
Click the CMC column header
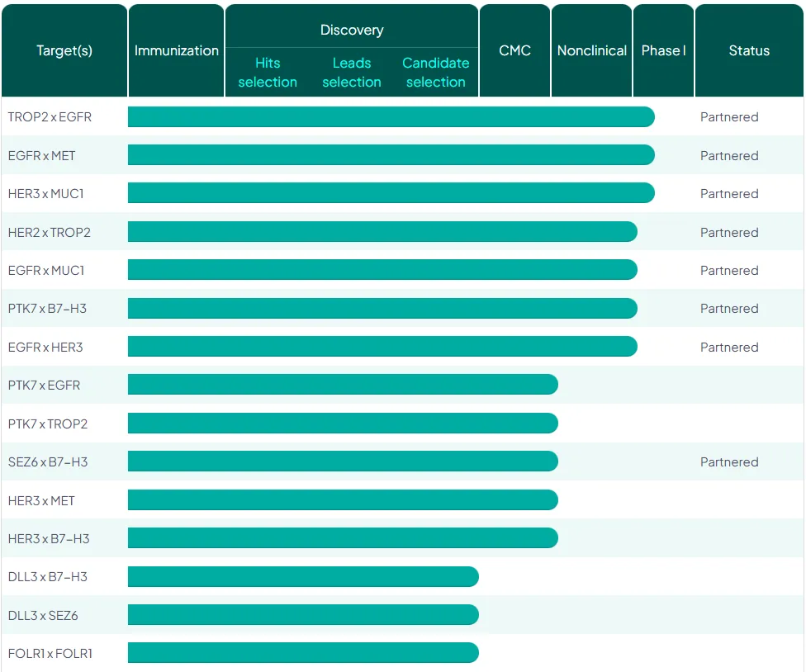(514, 50)
